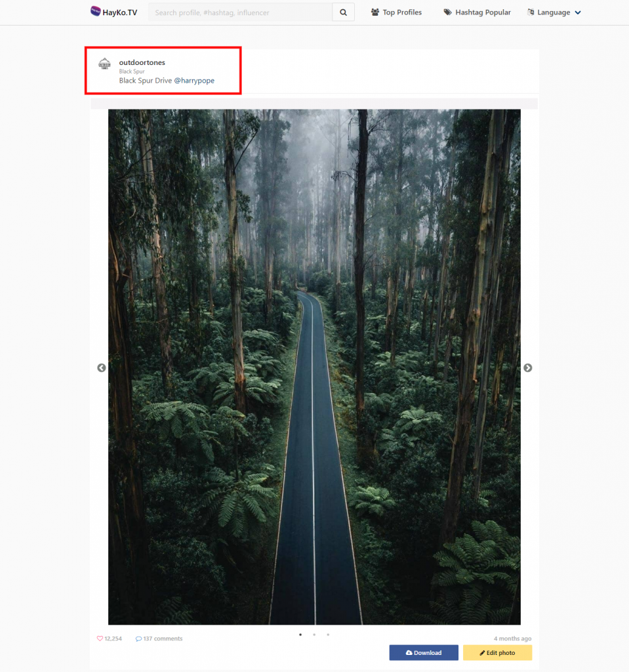Click the blue Download button
This screenshot has width=629, height=672.
tap(423, 653)
